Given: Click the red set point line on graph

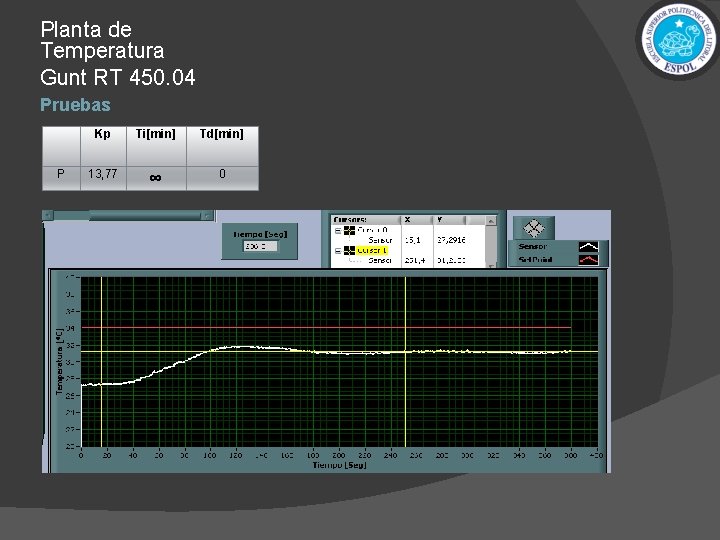Looking at the screenshot, I should [326, 327].
